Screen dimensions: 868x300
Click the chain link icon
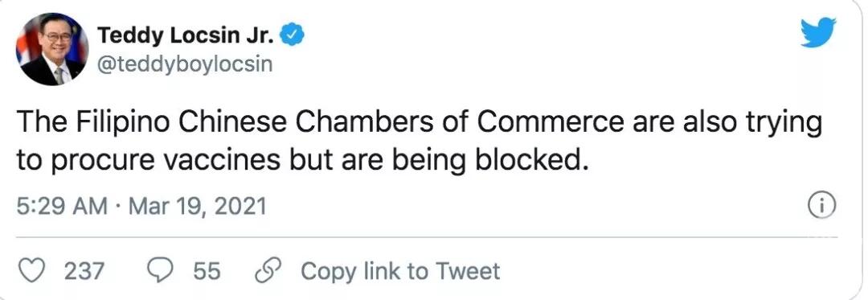point(268,271)
